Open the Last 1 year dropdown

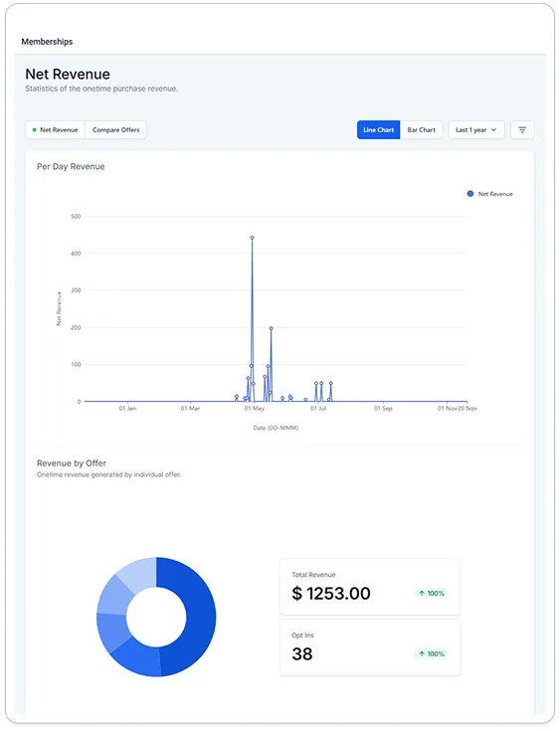pos(476,130)
